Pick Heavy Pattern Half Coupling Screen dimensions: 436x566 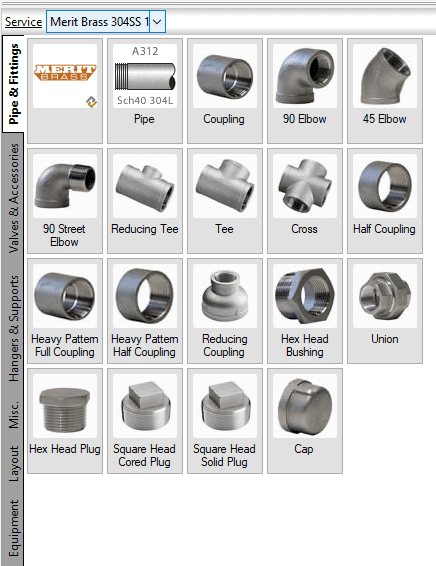(145, 311)
